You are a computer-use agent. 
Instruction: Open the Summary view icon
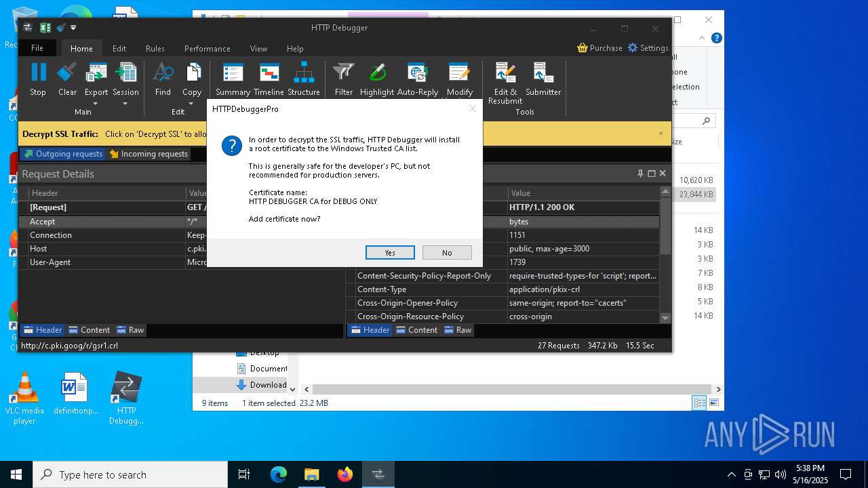coord(233,73)
